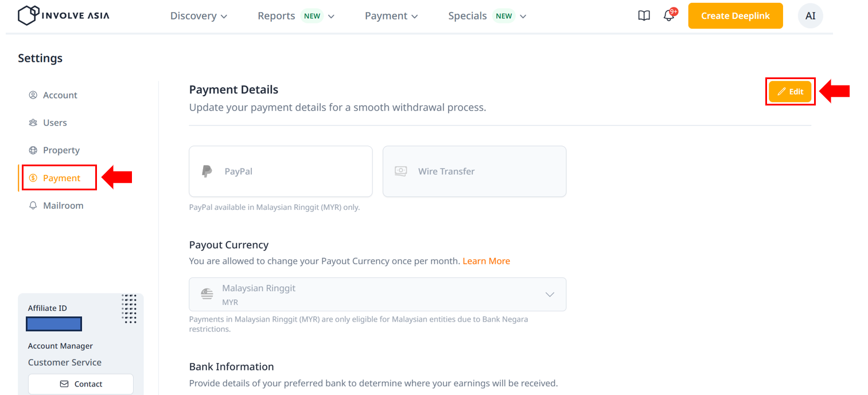Click the Edit payment details button
This screenshot has width=868, height=395.
pos(790,92)
